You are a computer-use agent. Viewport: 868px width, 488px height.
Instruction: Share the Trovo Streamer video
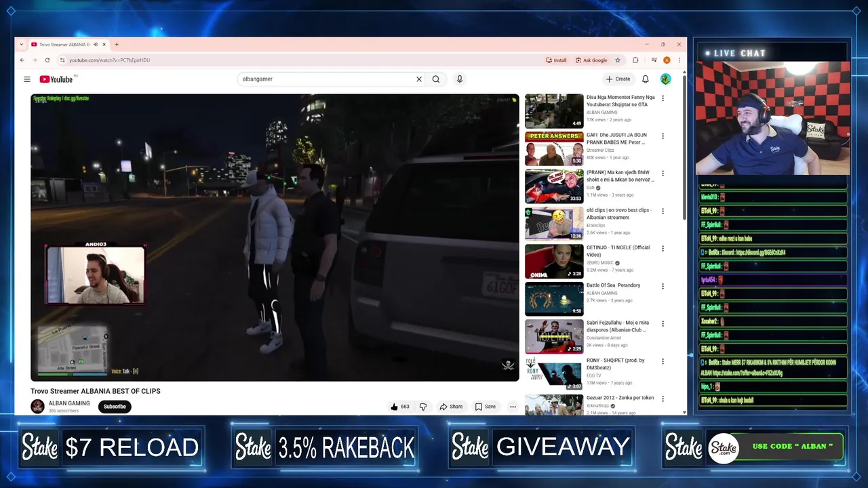(x=451, y=407)
